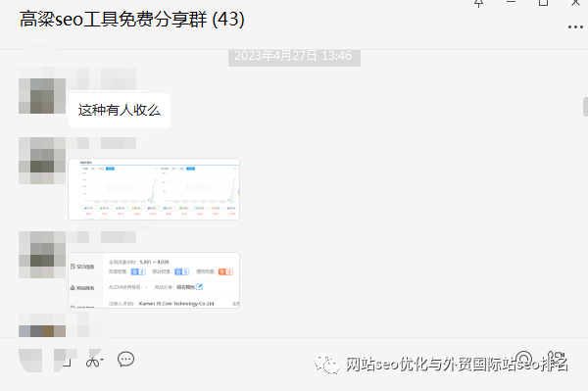Click the timestamp 2023年4月27日 13:46
Viewport: 588px width, 391px height.
[x=294, y=56]
